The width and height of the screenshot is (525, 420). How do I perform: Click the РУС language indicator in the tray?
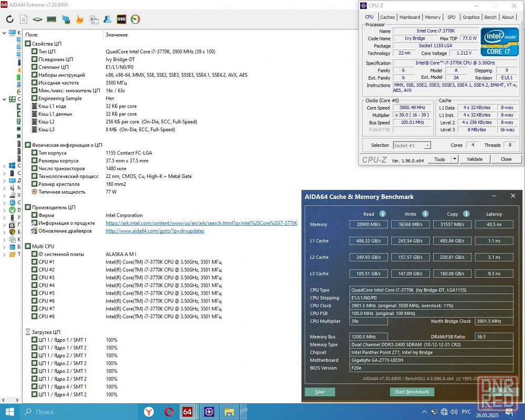click(x=466, y=412)
